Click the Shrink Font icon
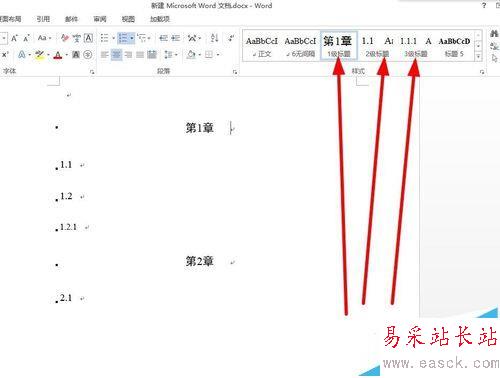The height and width of the screenshot is (378, 500). point(27,38)
